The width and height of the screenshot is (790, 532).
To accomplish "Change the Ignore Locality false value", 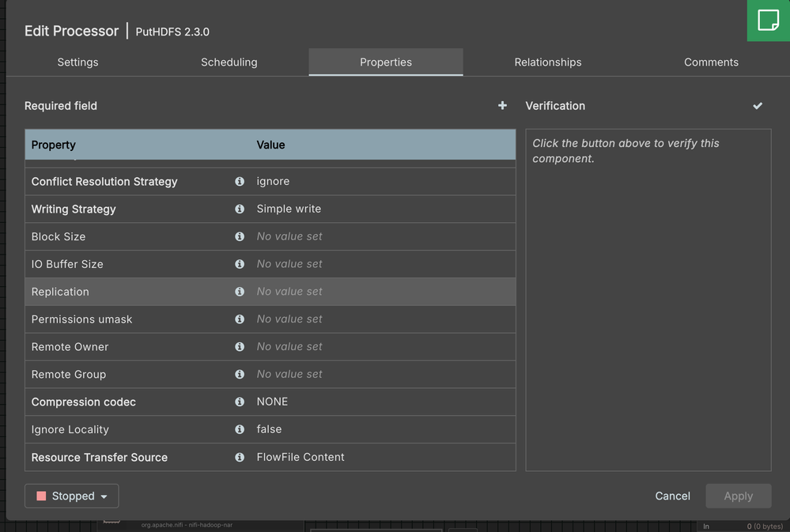I will tap(269, 429).
